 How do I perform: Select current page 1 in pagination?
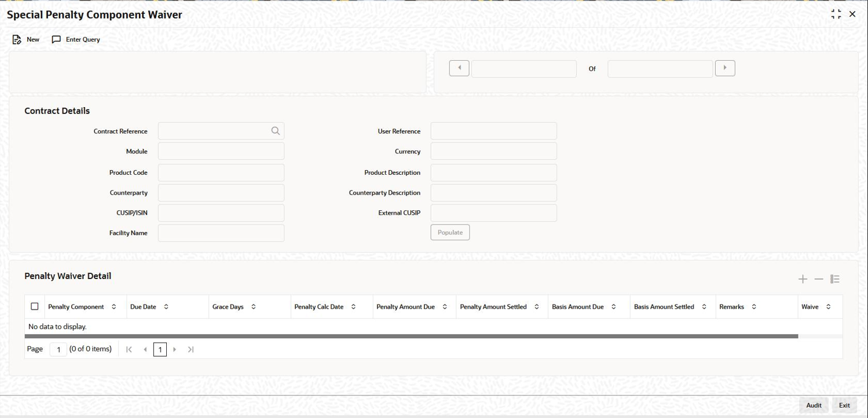click(160, 349)
